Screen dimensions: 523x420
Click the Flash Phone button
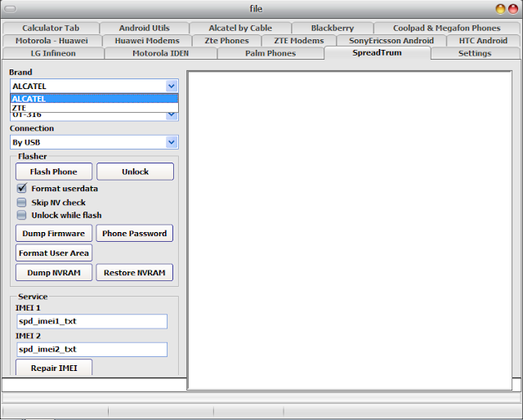[54, 172]
